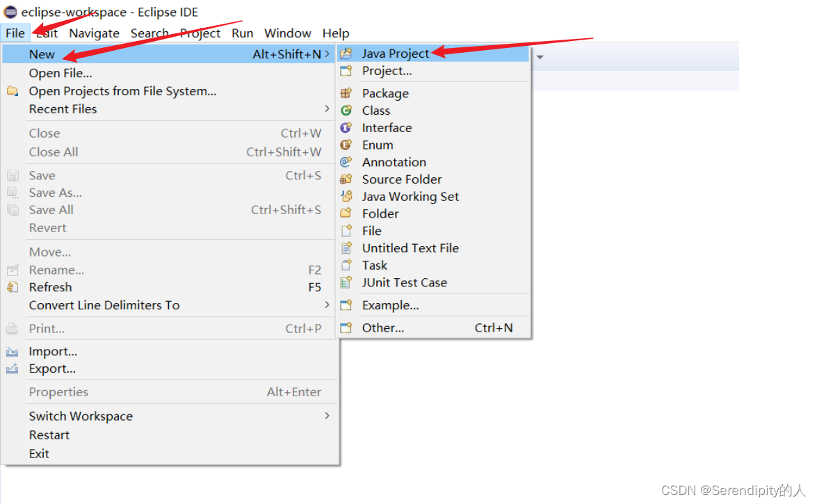Select the Java Working Set label
817x504 pixels.
pos(410,197)
